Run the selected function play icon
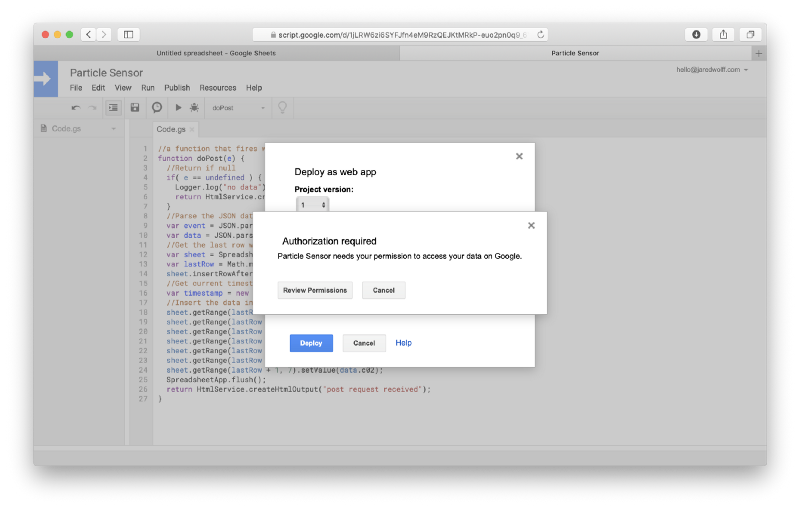 pyautogui.click(x=178, y=108)
